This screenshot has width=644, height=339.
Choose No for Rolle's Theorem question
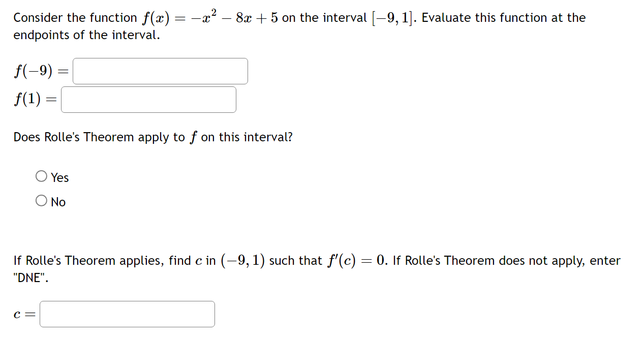coord(41,200)
